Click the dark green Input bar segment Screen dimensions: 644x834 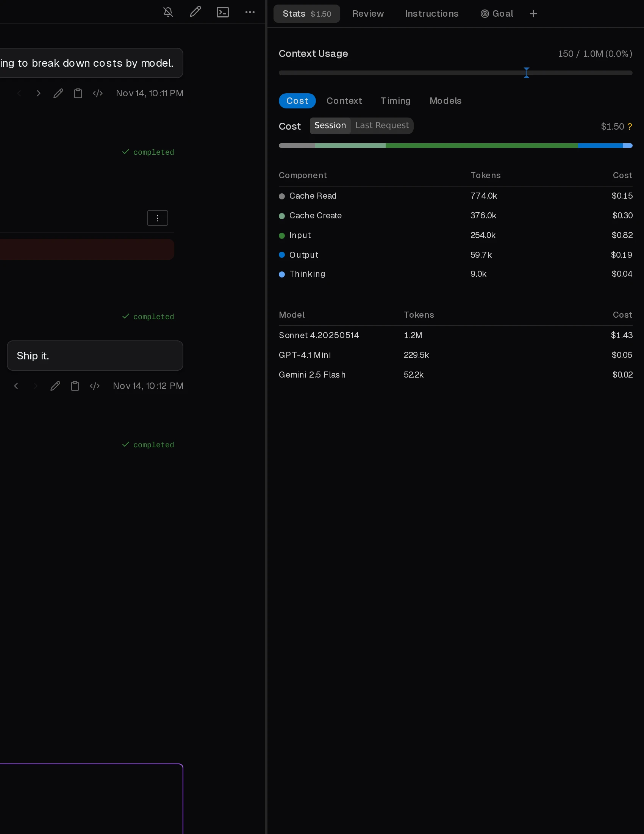point(481,146)
